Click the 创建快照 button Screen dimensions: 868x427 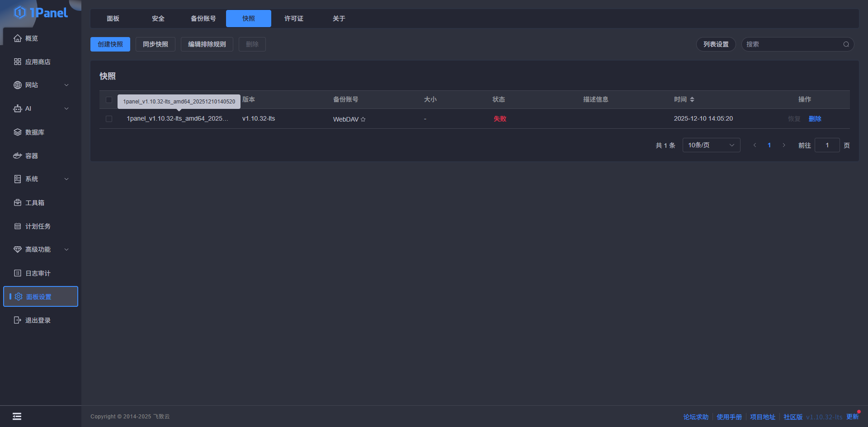[110, 44]
